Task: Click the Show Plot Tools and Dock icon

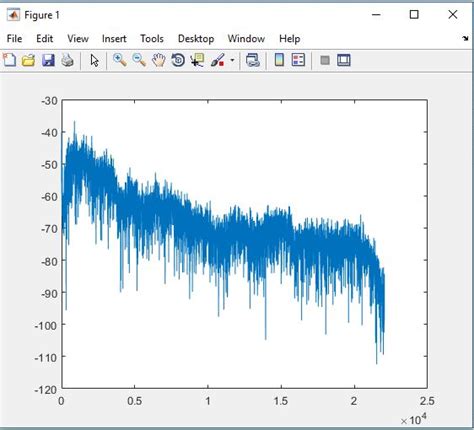Action: point(344,60)
